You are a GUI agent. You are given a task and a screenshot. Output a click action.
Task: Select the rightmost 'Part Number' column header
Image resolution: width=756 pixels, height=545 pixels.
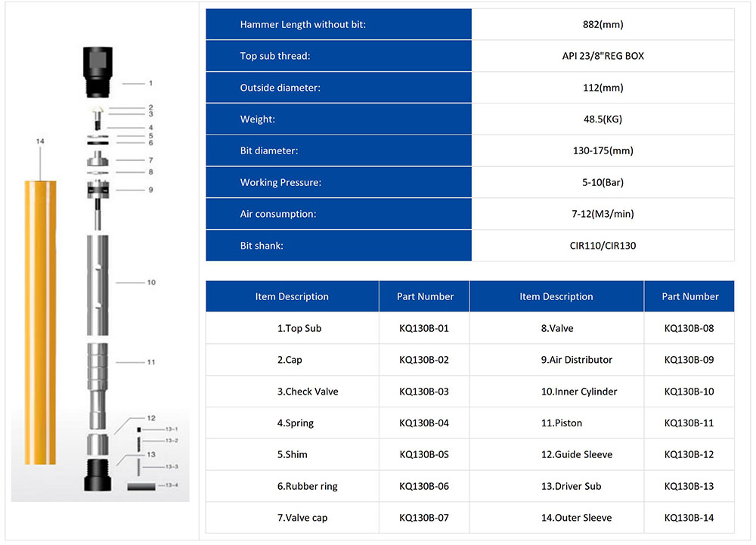(689, 297)
